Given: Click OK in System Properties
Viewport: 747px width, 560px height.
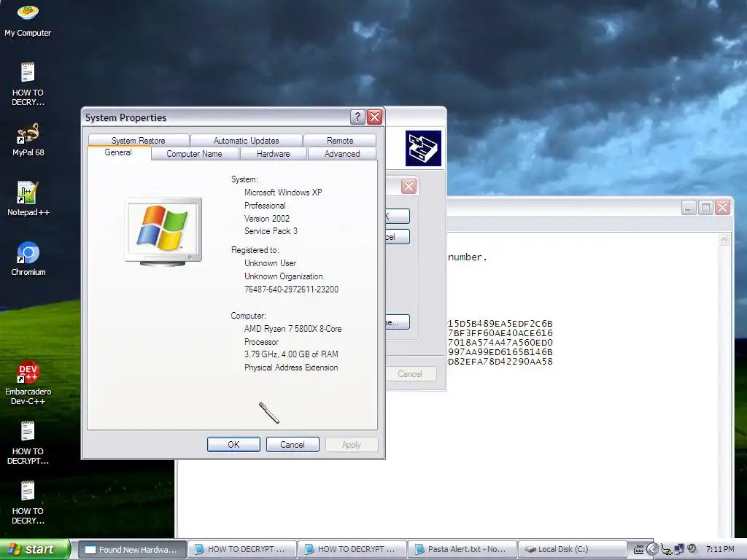Looking at the screenshot, I should point(233,444).
